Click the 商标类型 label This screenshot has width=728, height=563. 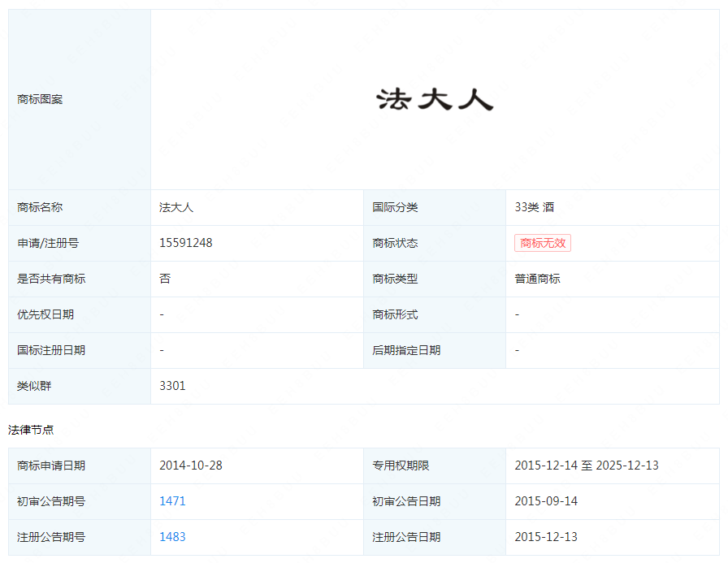pos(395,279)
